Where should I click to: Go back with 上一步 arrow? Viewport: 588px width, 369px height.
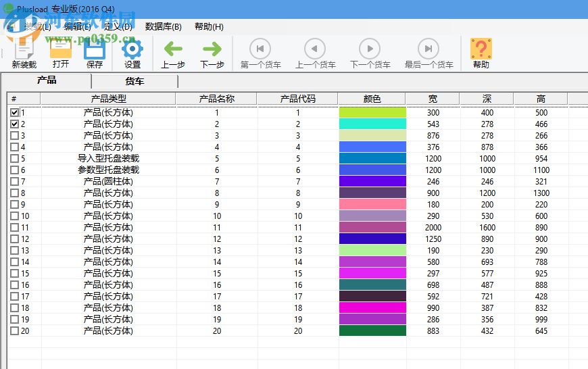(173, 53)
